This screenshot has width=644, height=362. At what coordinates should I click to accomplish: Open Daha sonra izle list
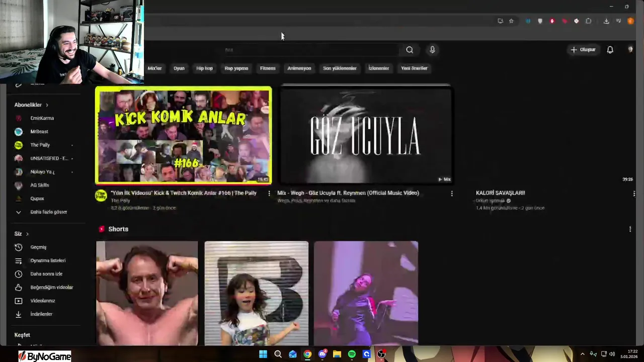click(46, 274)
